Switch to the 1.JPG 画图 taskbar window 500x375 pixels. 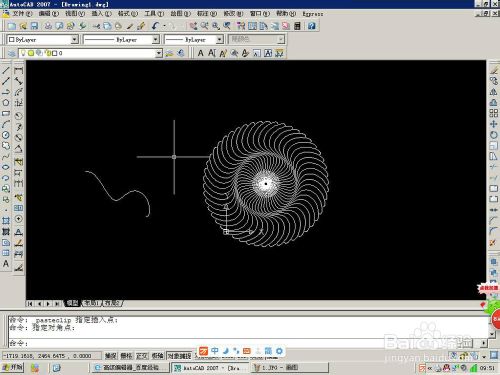point(289,368)
